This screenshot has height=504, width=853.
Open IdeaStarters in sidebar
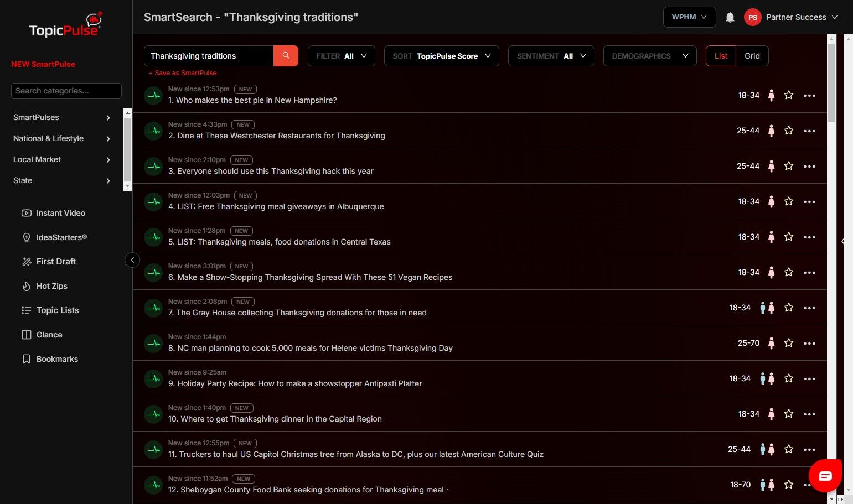pyautogui.click(x=54, y=237)
